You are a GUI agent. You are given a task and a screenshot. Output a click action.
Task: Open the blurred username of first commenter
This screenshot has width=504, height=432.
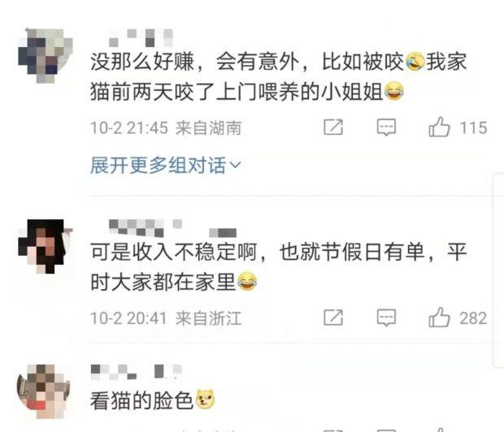coord(141,38)
